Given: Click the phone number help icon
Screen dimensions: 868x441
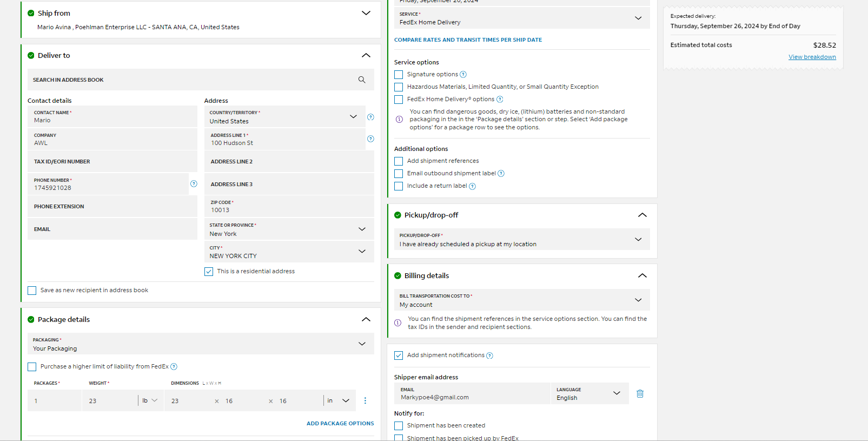Looking at the screenshot, I should coord(194,184).
